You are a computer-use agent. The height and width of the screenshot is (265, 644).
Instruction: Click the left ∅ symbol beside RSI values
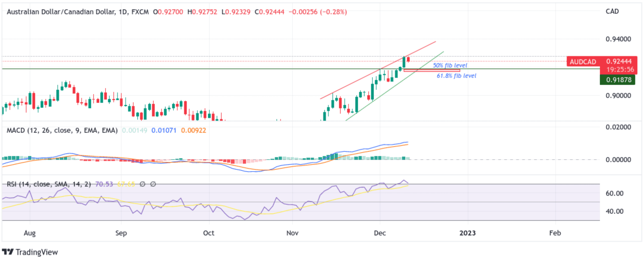(142, 184)
